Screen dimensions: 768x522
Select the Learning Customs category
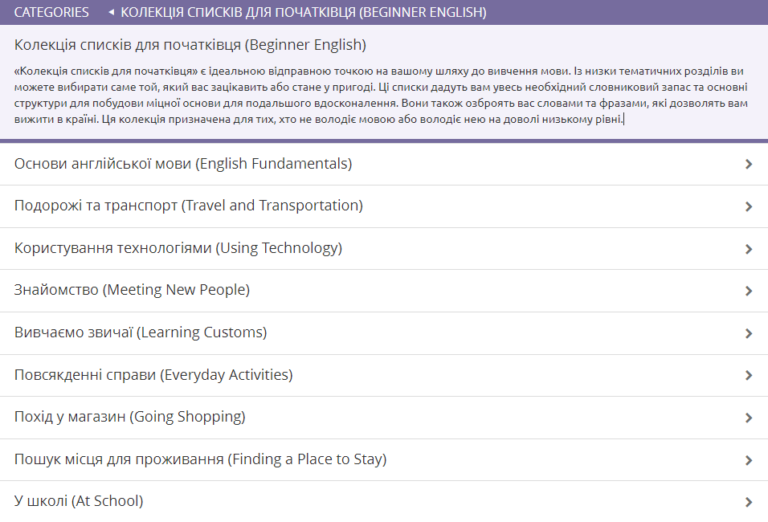pyautogui.click(x=141, y=333)
